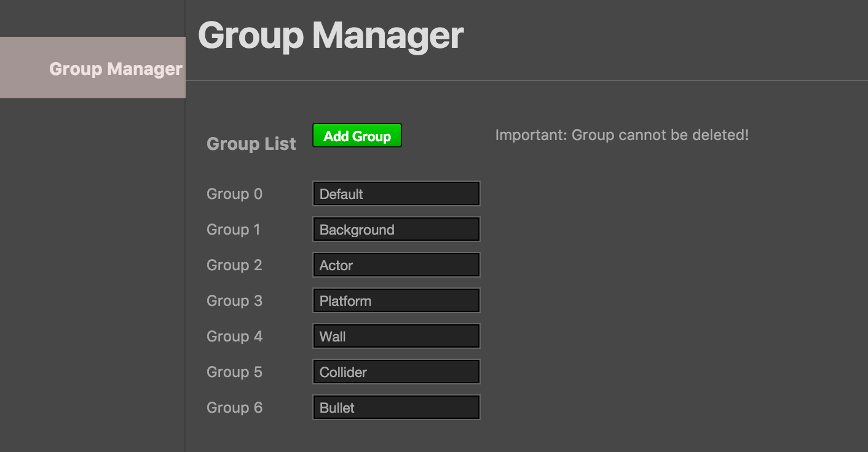Select the Group 6 label text
Screen dimensions: 868x452
(x=234, y=408)
